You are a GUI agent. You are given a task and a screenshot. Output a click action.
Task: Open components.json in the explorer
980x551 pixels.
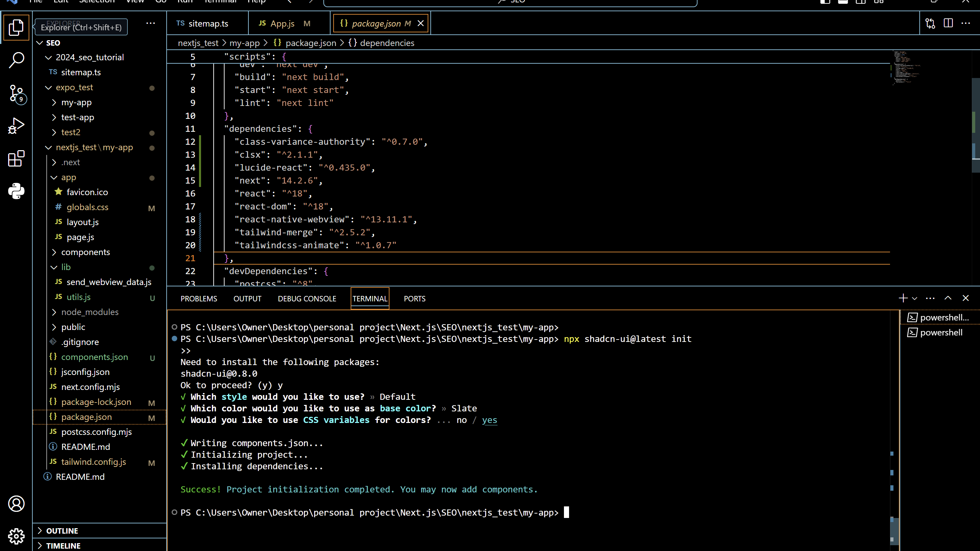click(100, 357)
